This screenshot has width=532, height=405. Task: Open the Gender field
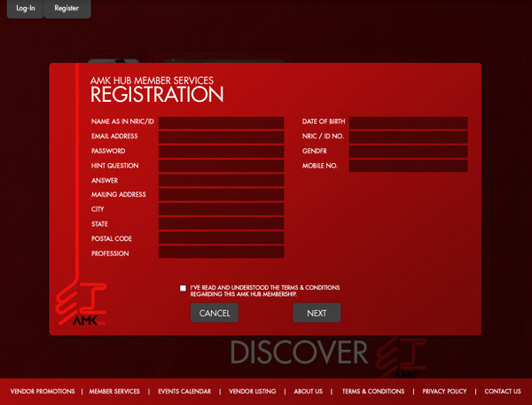point(408,152)
